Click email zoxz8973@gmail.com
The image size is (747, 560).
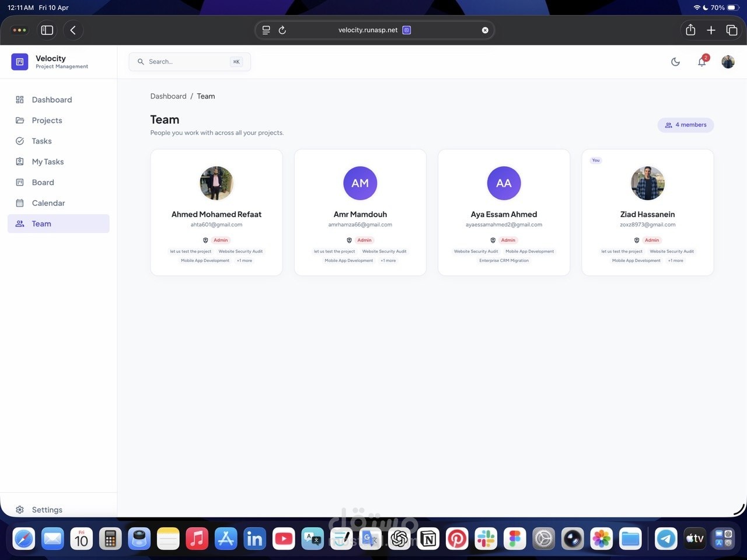point(648,225)
